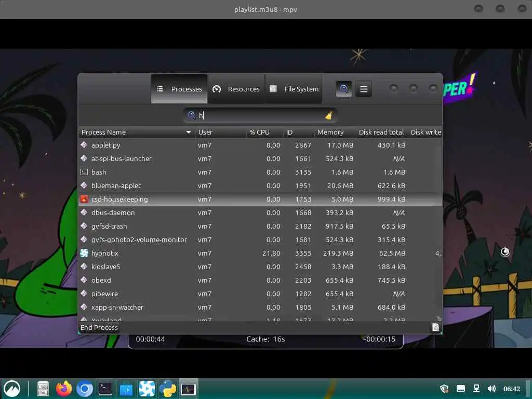The height and width of the screenshot is (399, 532).
Task: Switch to the Processes tab
Action: [179, 89]
